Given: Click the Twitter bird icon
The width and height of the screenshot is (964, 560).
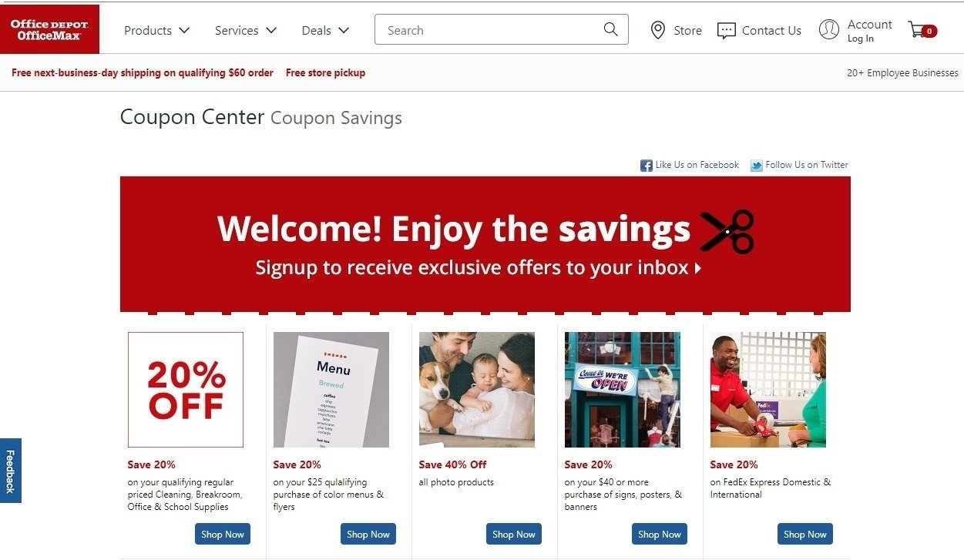Looking at the screenshot, I should tap(756, 166).
